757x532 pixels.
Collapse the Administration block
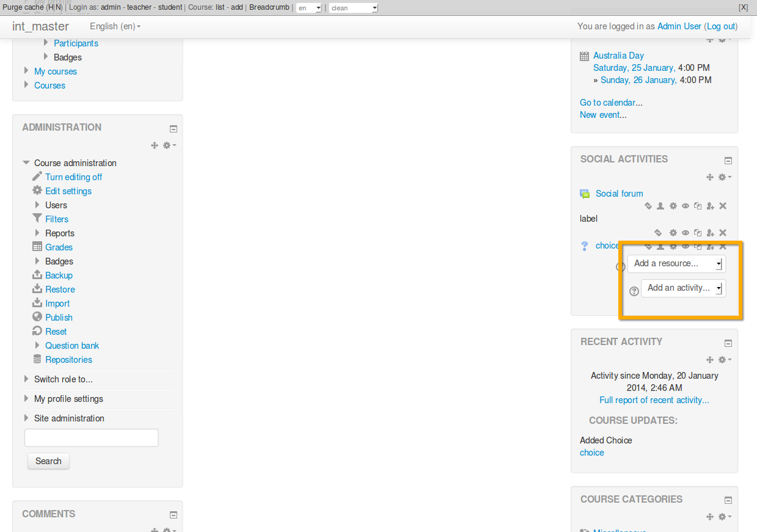click(174, 129)
